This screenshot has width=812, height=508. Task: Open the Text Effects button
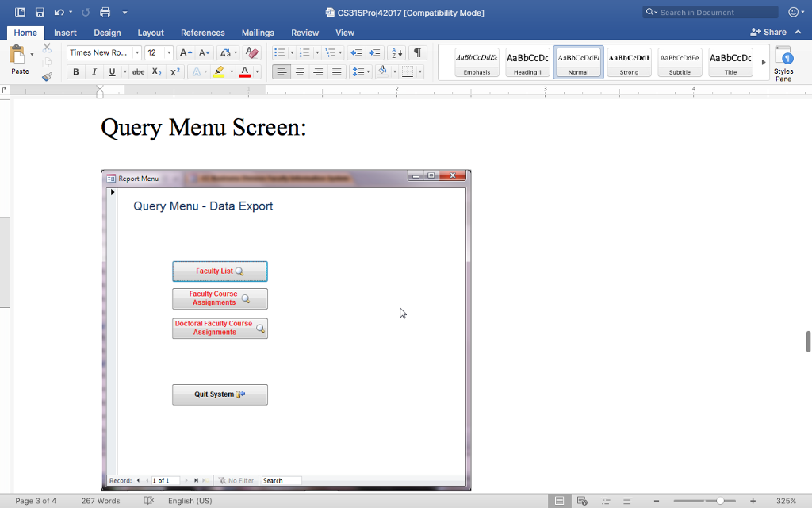tap(197, 72)
